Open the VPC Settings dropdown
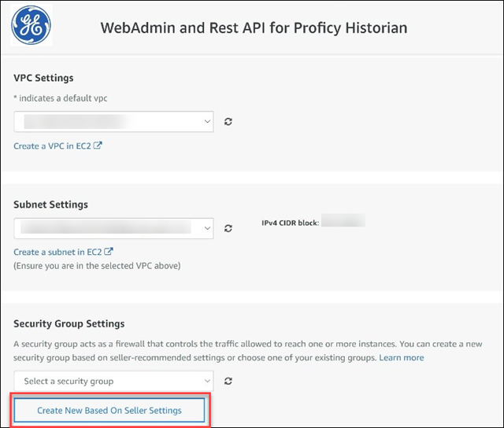Viewport: 504px width, 428px height. tap(113, 122)
